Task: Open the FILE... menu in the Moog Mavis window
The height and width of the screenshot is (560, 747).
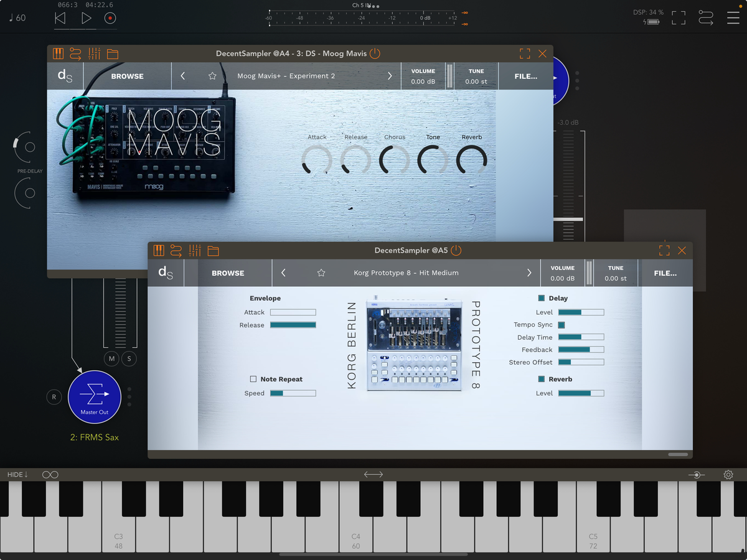Action: pyautogui.click(x=526, y=76)
